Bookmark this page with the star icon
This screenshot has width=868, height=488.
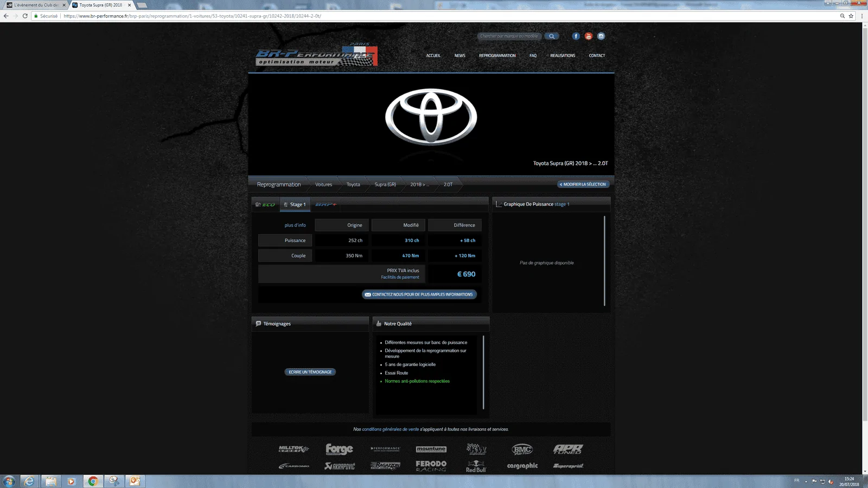(x=851, y=16)
